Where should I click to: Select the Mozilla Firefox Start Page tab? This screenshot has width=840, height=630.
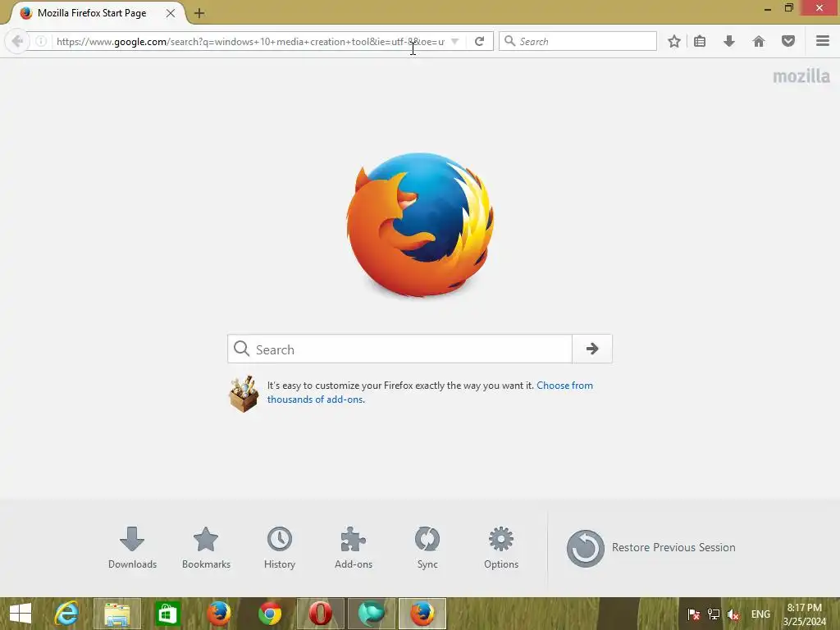(92, 13)
